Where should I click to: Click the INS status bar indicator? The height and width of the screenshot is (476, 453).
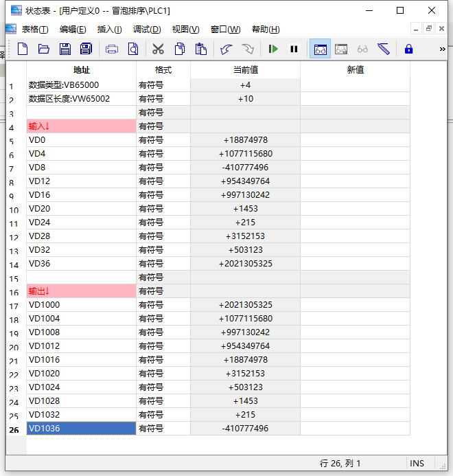coord(417,463)
